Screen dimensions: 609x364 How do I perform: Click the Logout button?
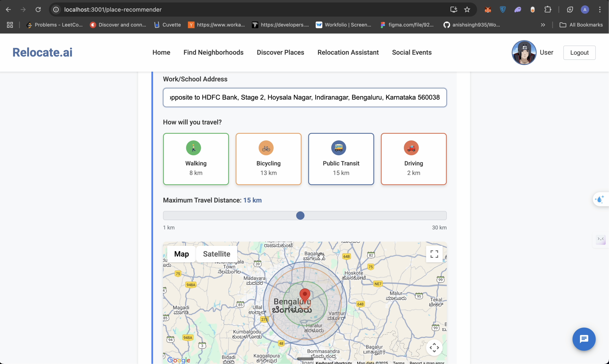579,53
